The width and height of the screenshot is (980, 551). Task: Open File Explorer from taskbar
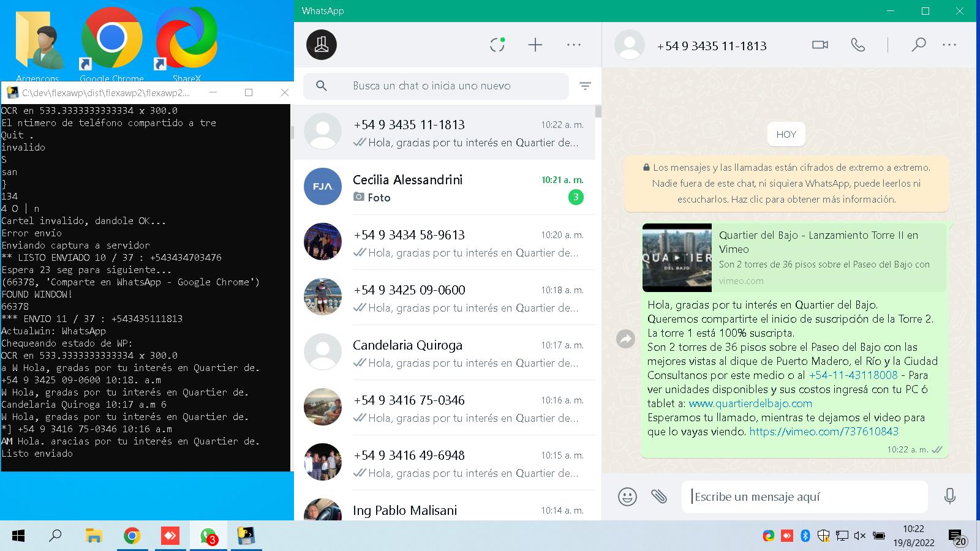(x=94, y=536)
